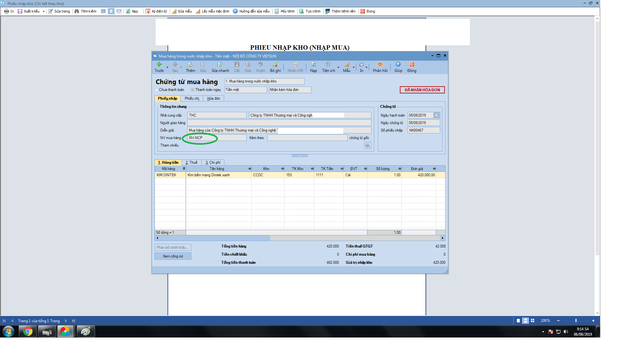Open the Phản hồi feedback icon
644x360 pixels.
click(380, 64)
